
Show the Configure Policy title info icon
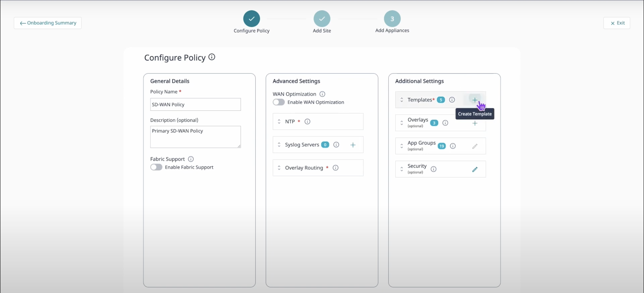[x=211, y=57]
